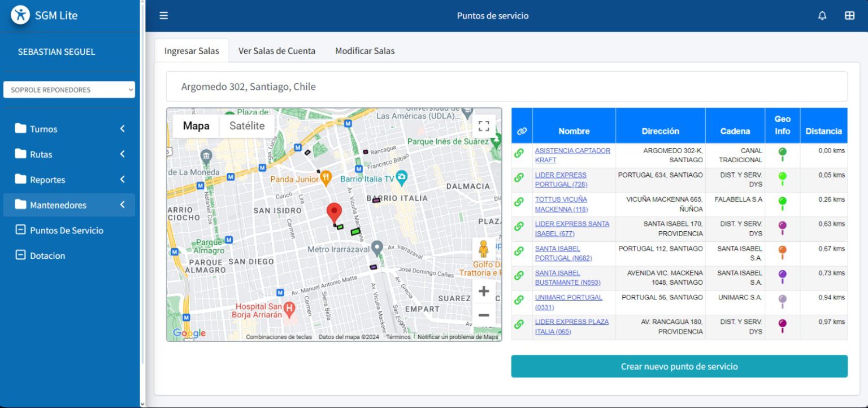
Task: Click the Google logo on the map
Action: click(x=189, y=333)
